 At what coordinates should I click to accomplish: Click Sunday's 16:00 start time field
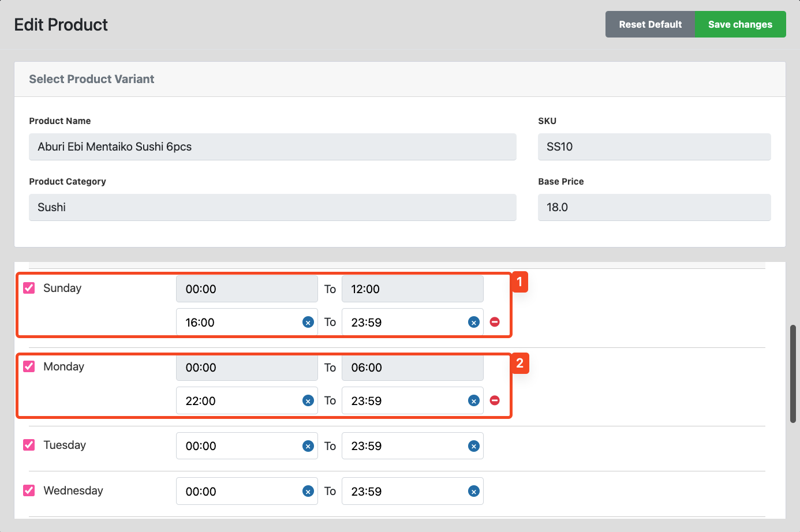point(247,322)
